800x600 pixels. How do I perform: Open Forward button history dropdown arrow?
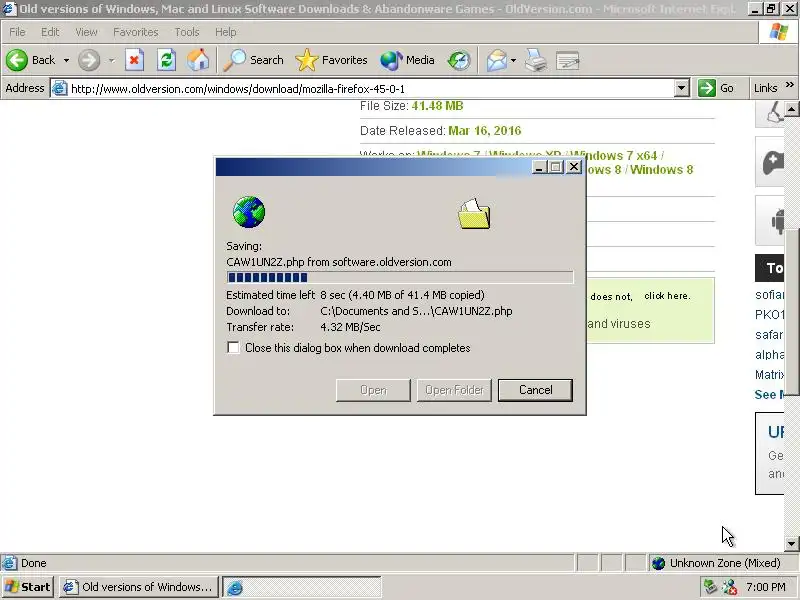pos(111,60)
